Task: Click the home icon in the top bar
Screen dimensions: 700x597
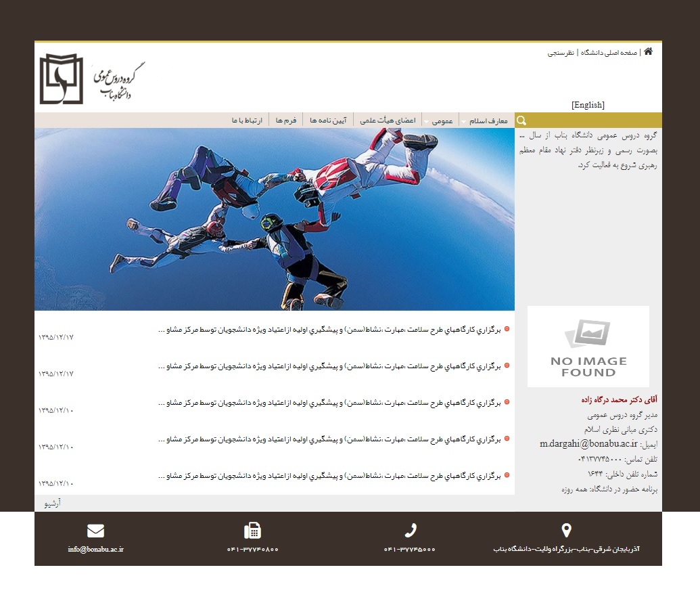Action: coord(648,51)
